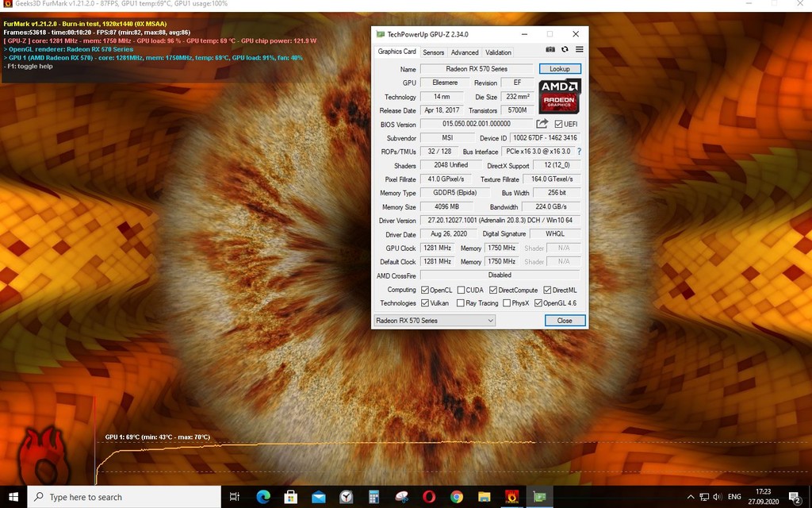The image size is (812, 508).
Task: Take a GPU-Z screenshot with camera icon
Action: click(550, 49)
